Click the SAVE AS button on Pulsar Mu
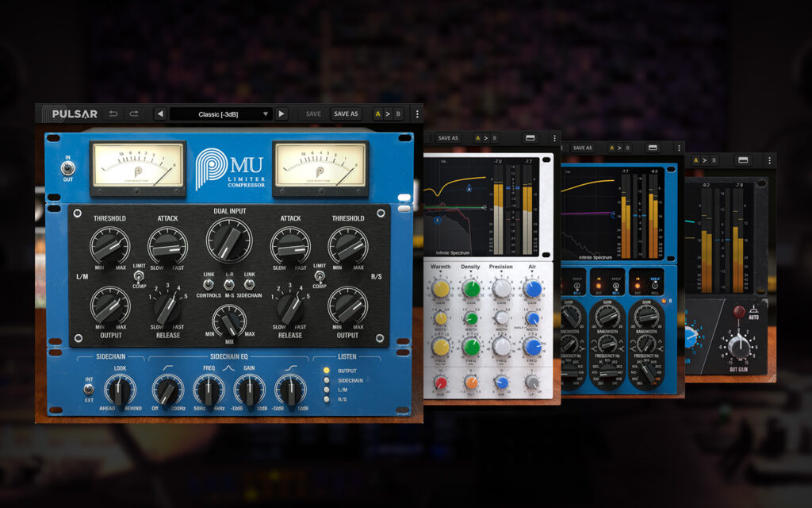 pos(346,114)
